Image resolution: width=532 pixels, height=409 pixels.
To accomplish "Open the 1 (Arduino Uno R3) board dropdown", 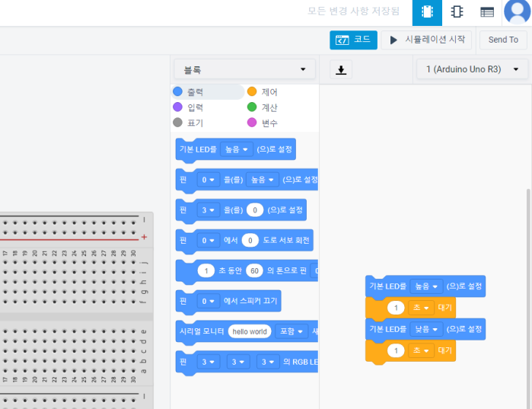I will (x=472, y=69).
